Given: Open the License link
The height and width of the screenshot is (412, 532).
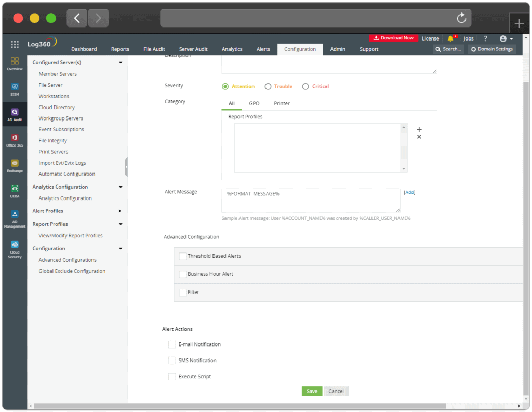Looking at the screenshot, I should coord(430,38).
